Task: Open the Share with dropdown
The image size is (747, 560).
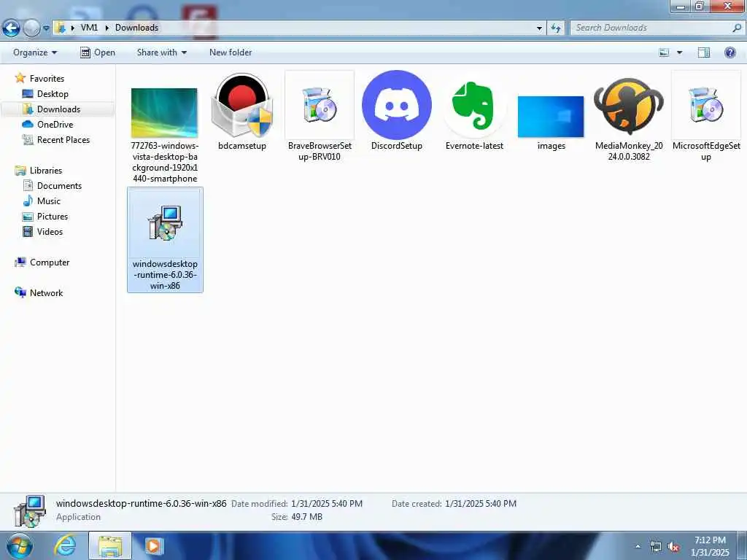Action: click(x=161, y=52)
